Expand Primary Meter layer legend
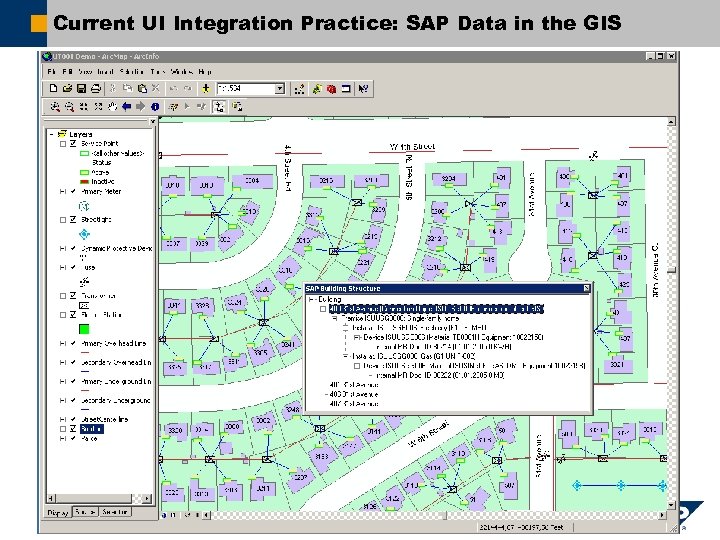The height and width of the screenshot is (540, 720). (63, 191)
